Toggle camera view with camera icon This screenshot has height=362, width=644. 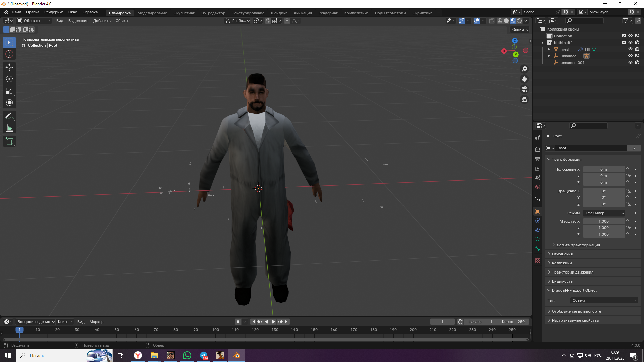pos(524,89)
